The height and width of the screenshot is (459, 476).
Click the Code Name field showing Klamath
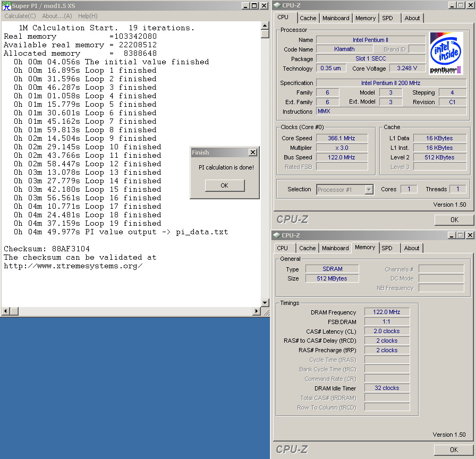pos(344,49)
